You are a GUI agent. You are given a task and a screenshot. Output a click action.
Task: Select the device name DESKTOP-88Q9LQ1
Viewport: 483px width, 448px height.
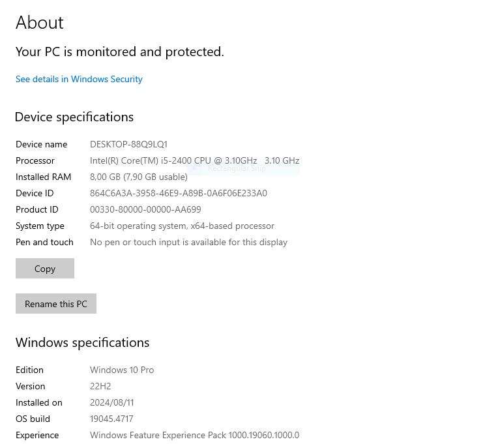click(128, 144)
